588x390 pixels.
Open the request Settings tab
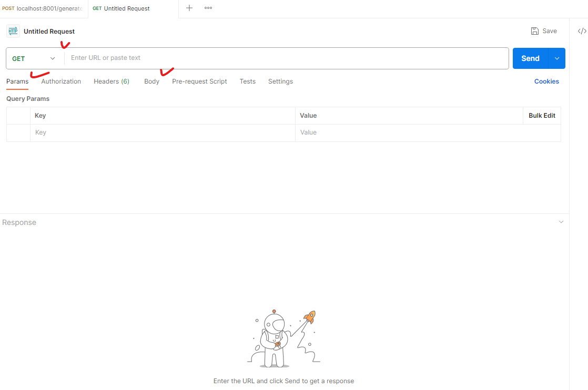coord(280,81)
